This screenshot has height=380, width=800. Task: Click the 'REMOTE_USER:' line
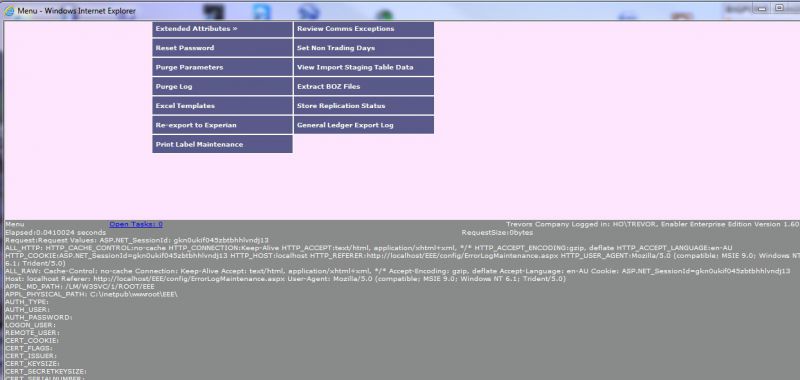click(32, 333)
